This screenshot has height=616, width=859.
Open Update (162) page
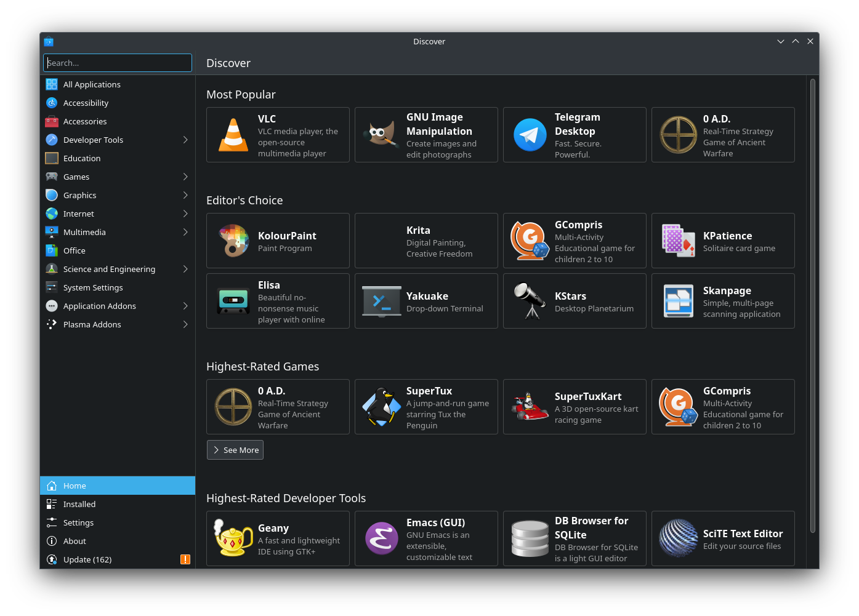pyautogui.click(x=118, y=559)
